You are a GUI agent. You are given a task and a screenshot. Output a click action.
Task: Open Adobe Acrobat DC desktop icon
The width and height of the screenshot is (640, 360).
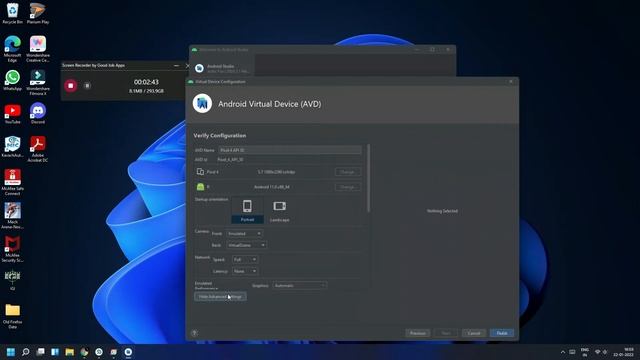[38, 149]
